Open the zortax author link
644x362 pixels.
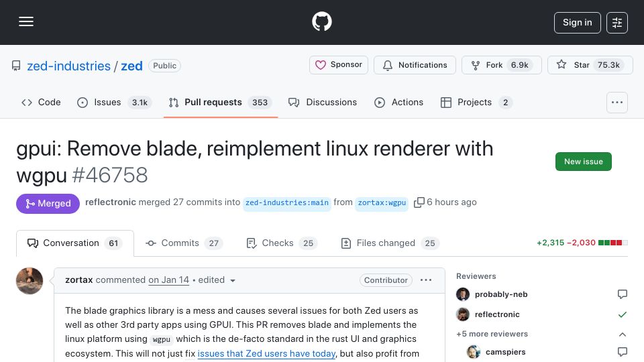click(79, 280)
